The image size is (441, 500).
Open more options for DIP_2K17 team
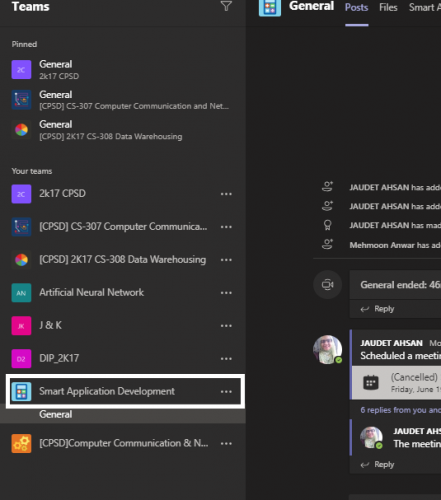click(x=226, y=359)
